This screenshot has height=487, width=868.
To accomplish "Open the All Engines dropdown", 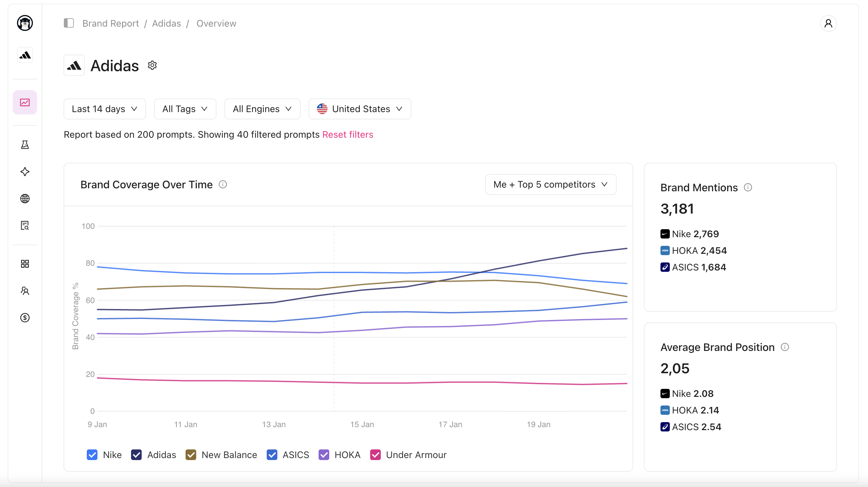I will coord(262,109).
